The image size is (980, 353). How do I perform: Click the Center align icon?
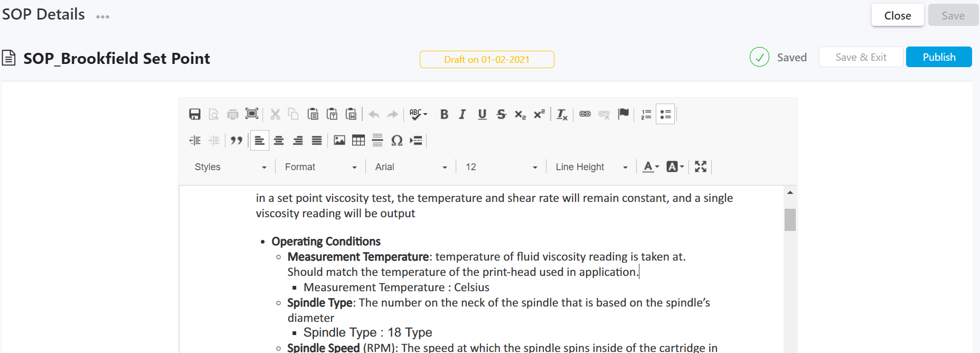point(279,140)
